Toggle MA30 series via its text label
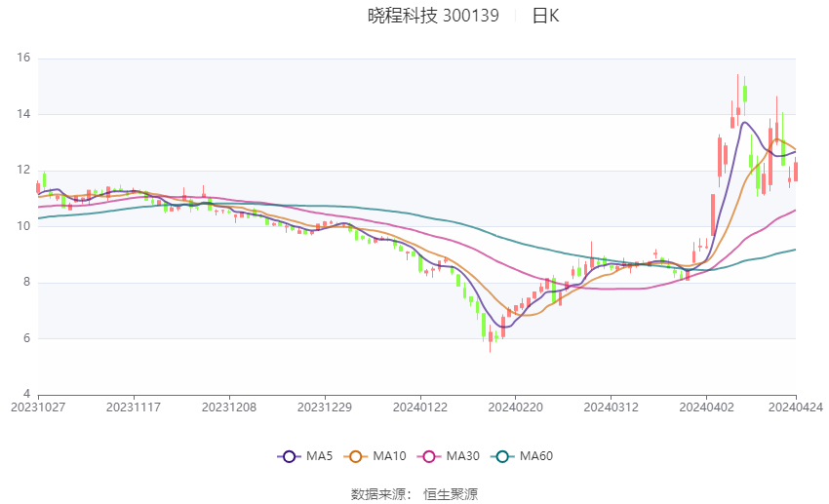 pyautogui.click(x=460, y=456)
